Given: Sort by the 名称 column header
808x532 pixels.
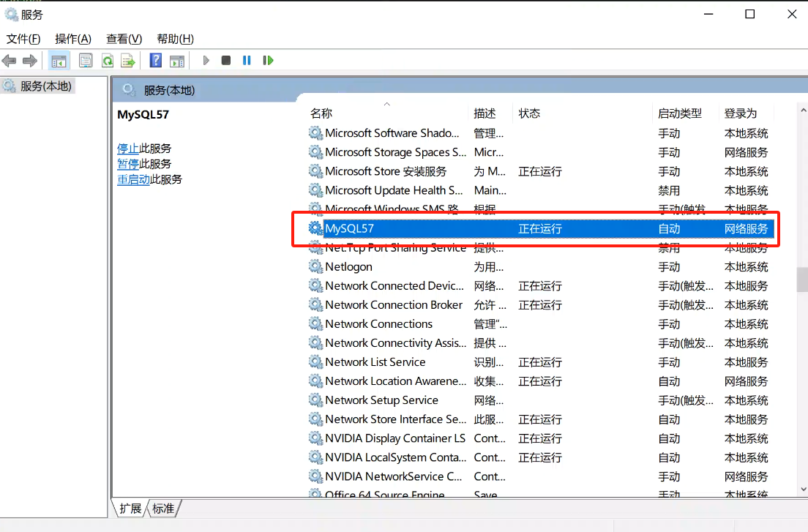Looking at the screenshot, I should pyautogui.click(x=387, y=113).
